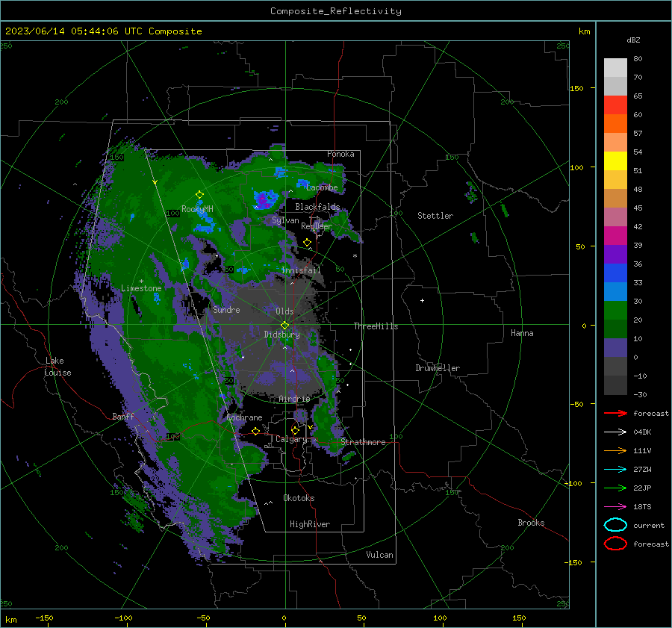
Task: Click the Stettler label
Action: click(435, 216)
